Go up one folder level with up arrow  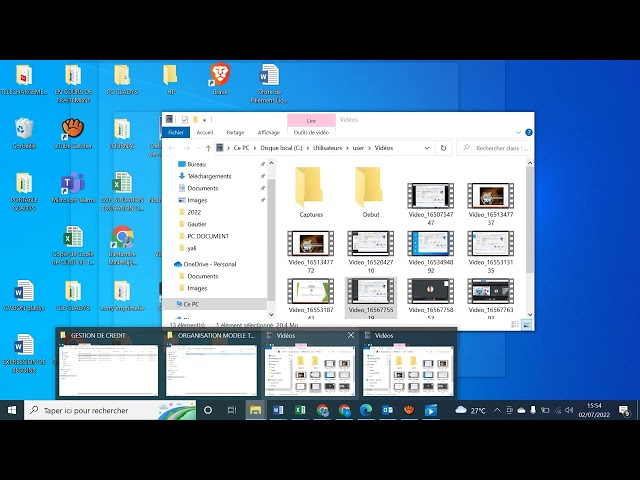point(205,148)
